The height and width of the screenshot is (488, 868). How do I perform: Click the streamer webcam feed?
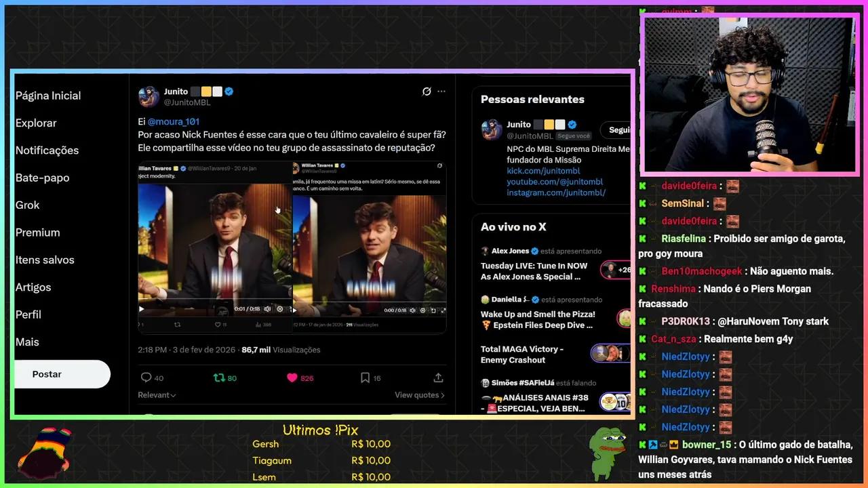[x=749, y=95]
